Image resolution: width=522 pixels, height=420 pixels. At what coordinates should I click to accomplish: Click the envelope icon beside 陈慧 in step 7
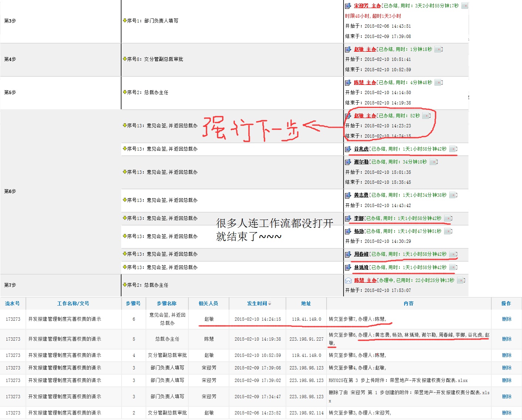(348, 280)
